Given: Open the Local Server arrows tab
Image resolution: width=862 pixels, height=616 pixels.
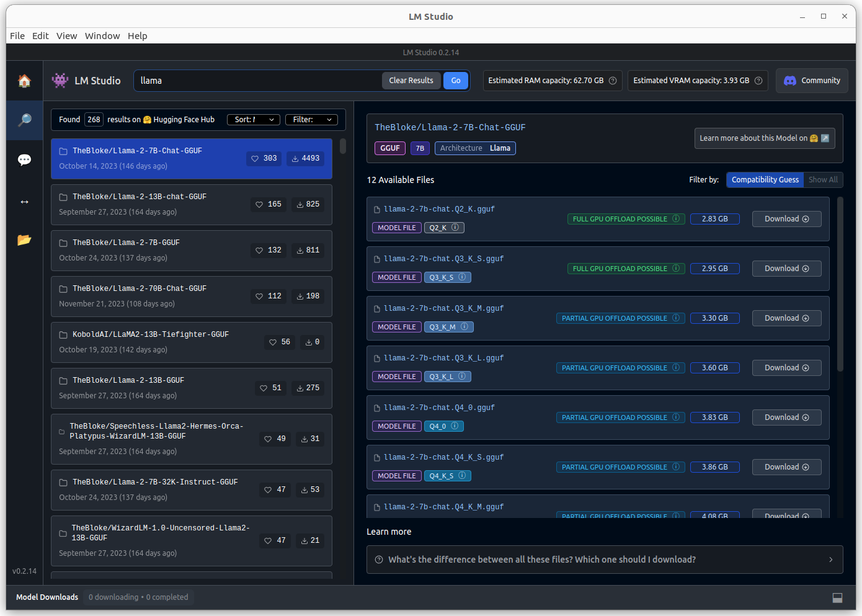Looking at the screenshot, I should click(24, 202).
